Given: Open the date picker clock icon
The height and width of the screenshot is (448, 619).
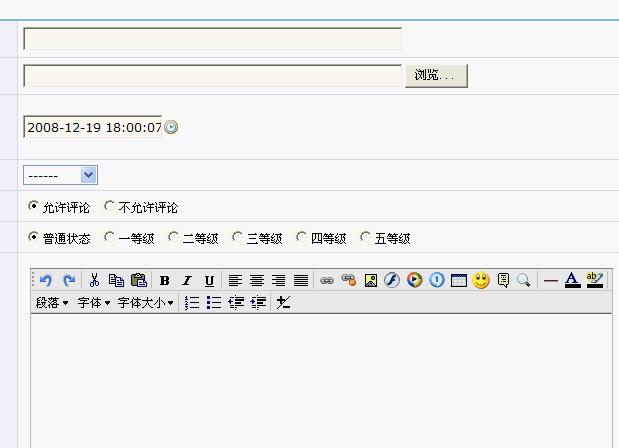Looking at the screenshot, I should [x=171, y=127].
